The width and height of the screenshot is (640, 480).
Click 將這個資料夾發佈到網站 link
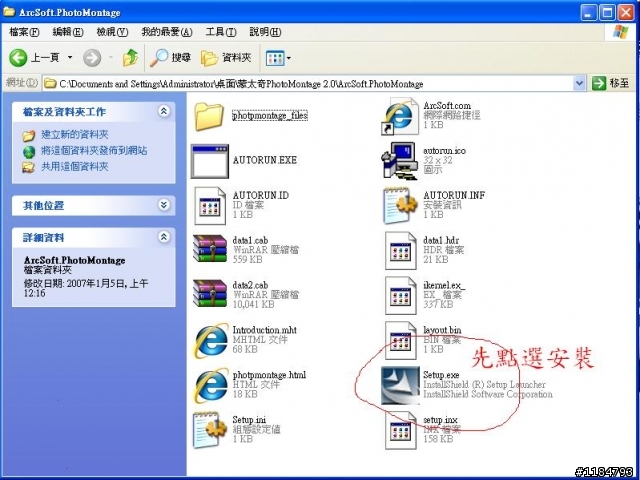94,151
